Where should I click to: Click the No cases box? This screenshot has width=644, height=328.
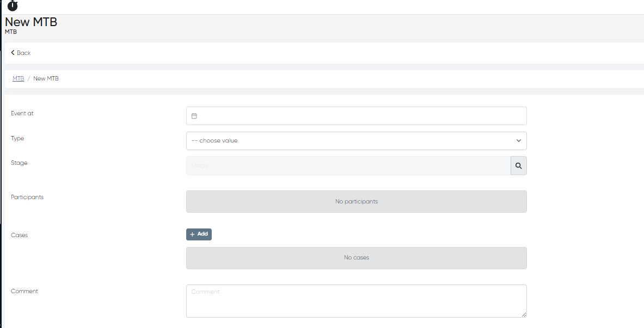click(356, 258)
